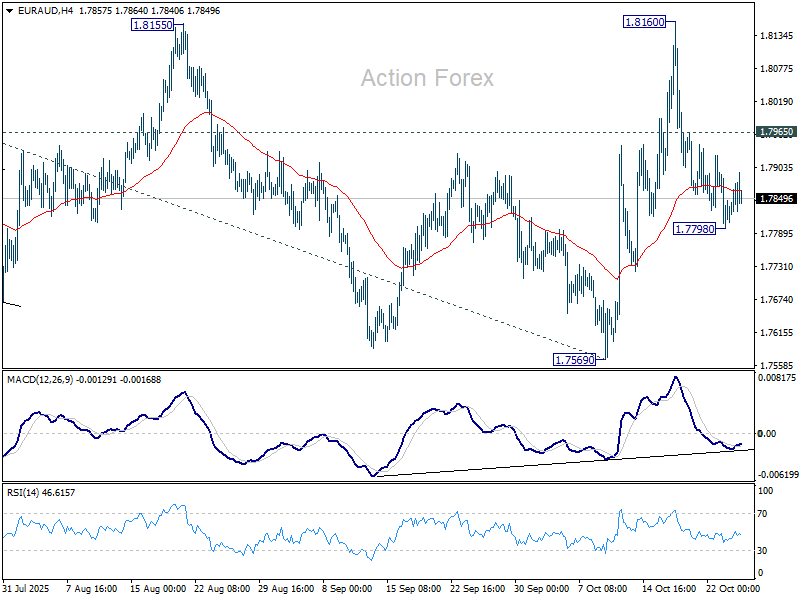The image size is (800, 600).
Task: Click the 1.81600 resistance price marker
Action: coord(642,20)
